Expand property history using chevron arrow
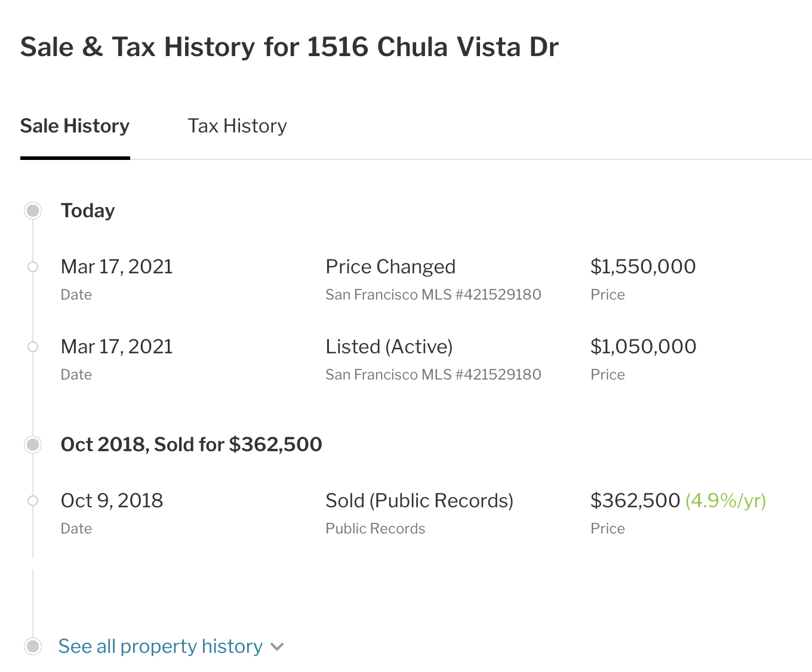 pos(277,646)
